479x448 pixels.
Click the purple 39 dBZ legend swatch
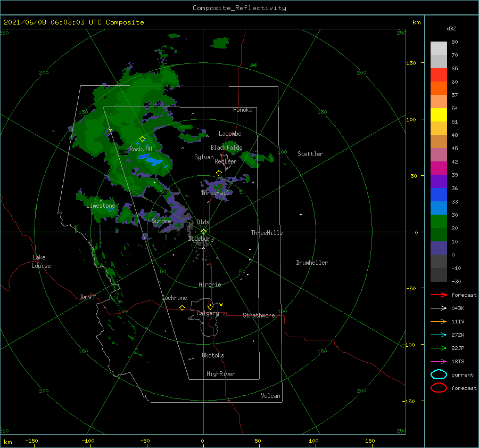(x=439, y=181)
